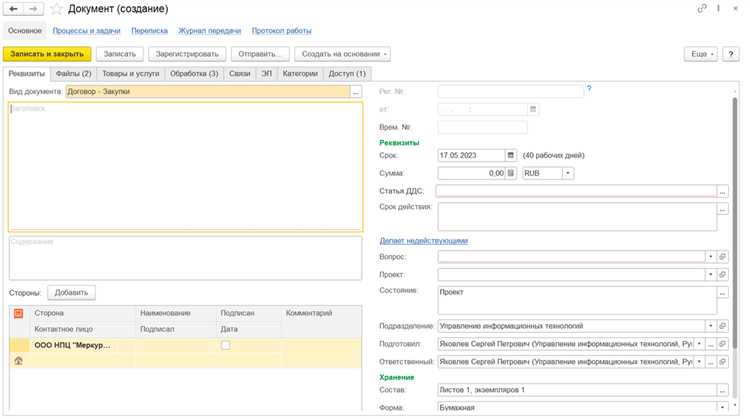Expand the Форма dropdown arrow
The width and height of the screenshot is (750, 419).
coord(722,408)
